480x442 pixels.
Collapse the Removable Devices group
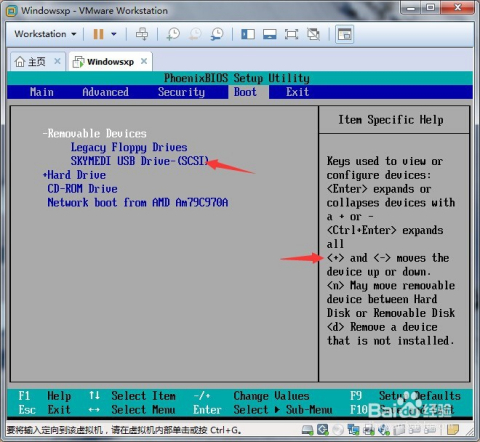95,134
